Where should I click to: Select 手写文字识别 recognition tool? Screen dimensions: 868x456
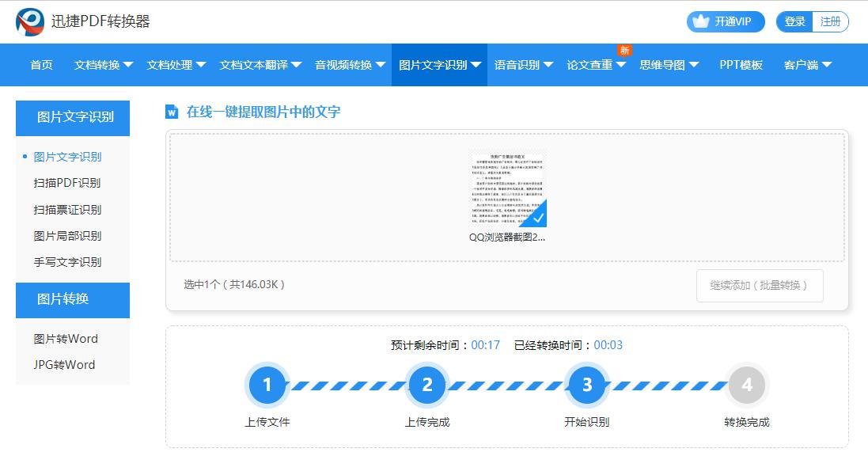pyautogui.click(x=66, y=261)
